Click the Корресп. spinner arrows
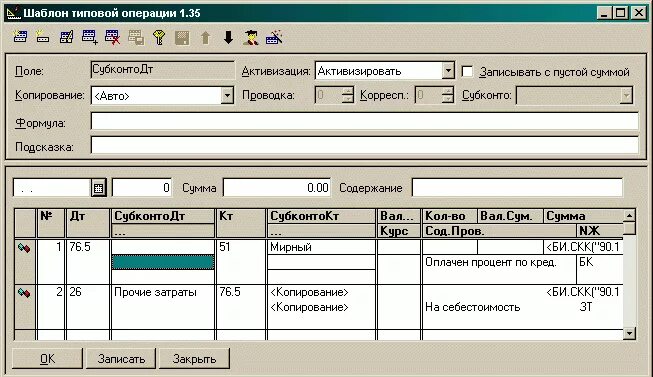The height and width of the screenshot is (377, 653). [x=447, y=95]
